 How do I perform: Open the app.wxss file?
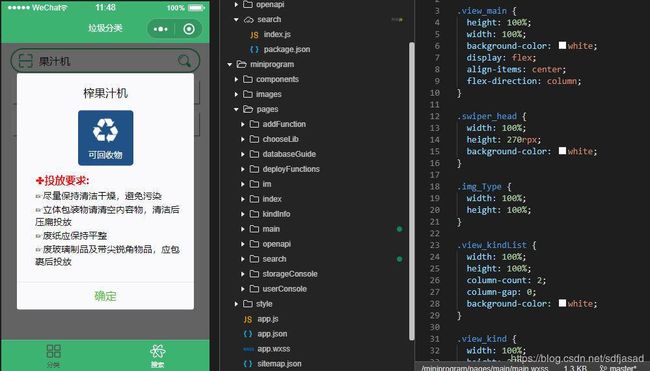[274, 349]
